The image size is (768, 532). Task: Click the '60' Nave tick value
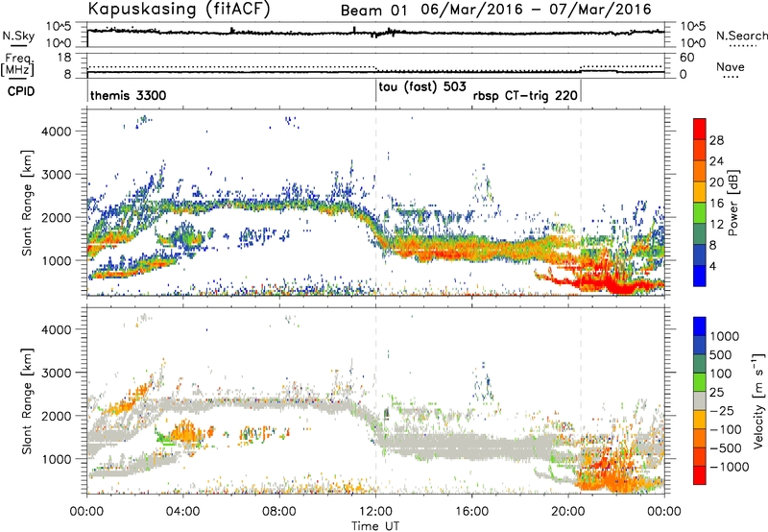point(687,58)
